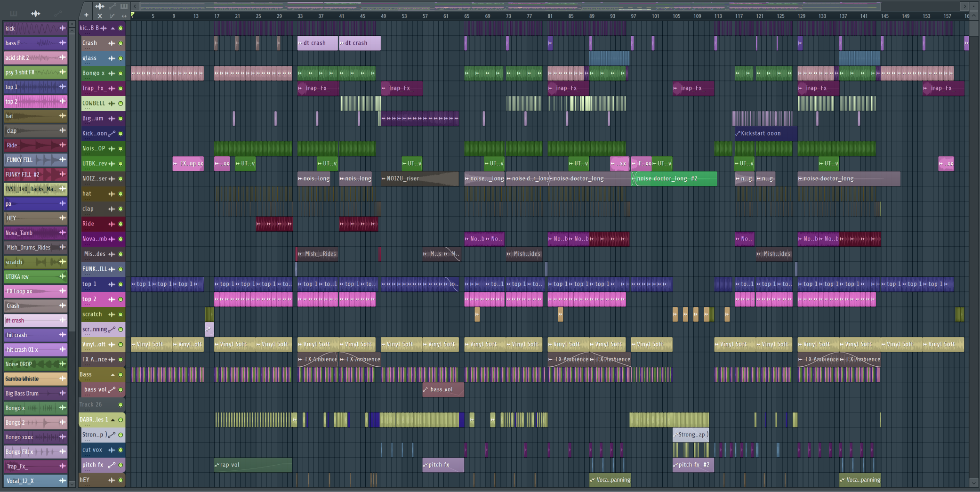Collapse the kic..B B track group
980x492 pixels.
coord(113,28)
